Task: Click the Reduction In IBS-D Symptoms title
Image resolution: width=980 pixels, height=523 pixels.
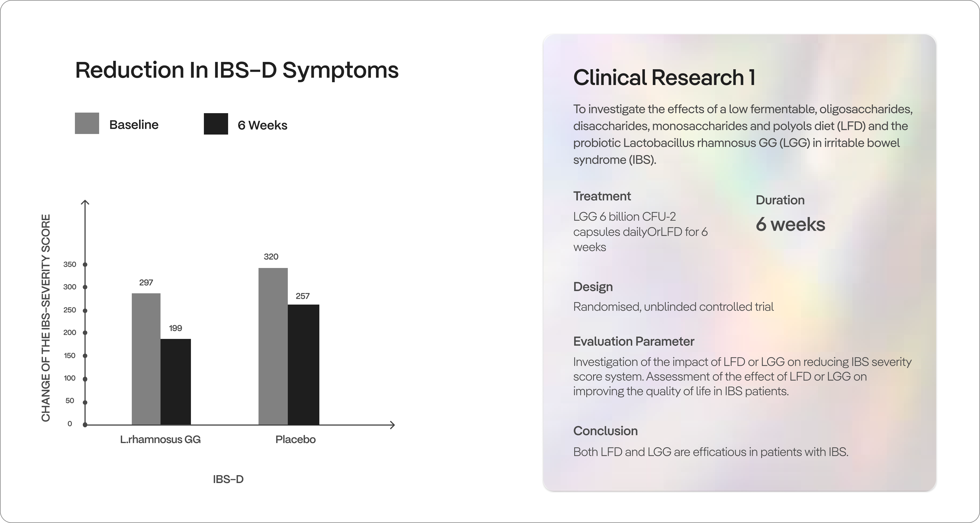Action: 237,70
